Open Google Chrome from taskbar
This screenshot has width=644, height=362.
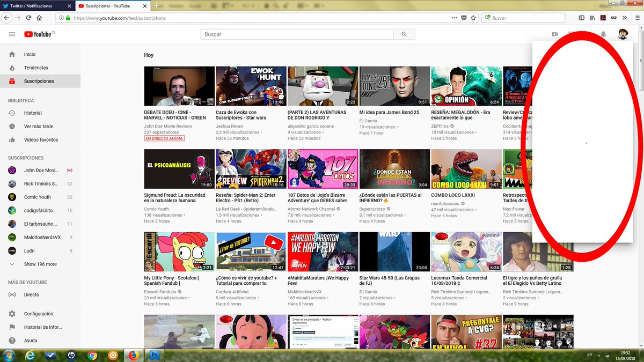pos(92,355)
